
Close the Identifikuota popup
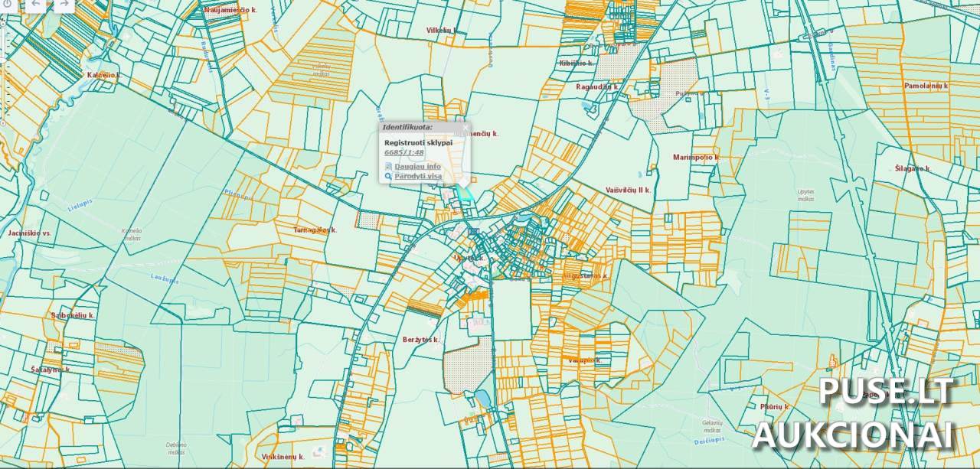[465, 127]
